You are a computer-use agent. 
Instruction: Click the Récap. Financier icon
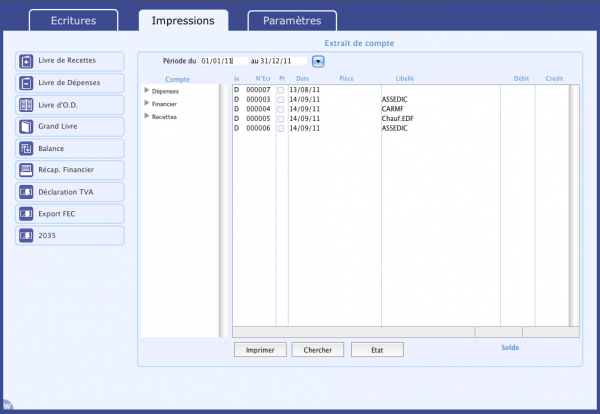[x=26, y=170]
